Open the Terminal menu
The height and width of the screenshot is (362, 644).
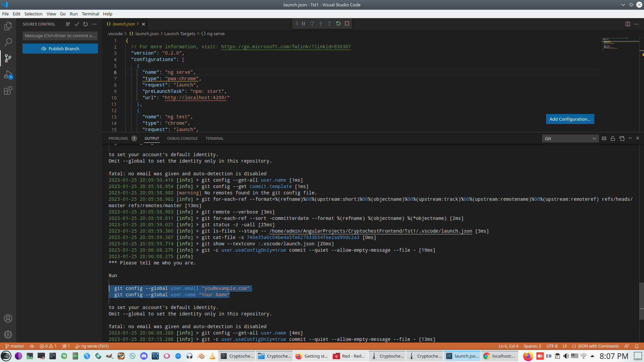pos(90,14)
